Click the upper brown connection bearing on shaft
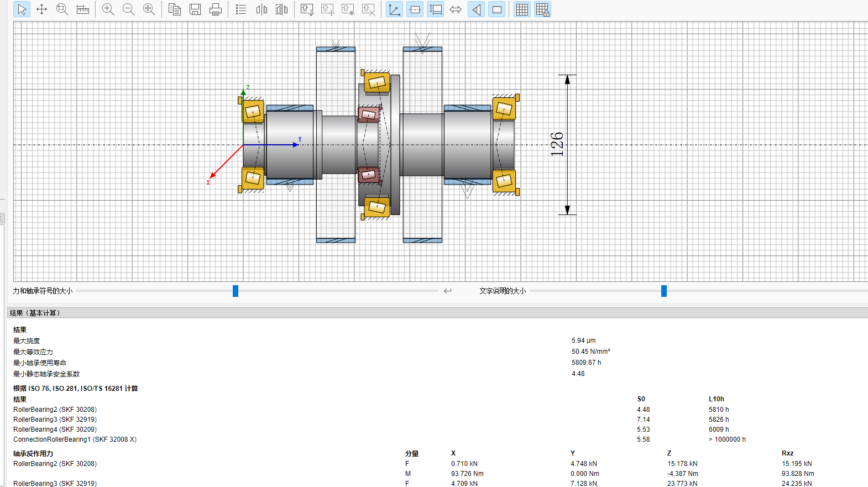868x487 pixels. click(369, 114)
